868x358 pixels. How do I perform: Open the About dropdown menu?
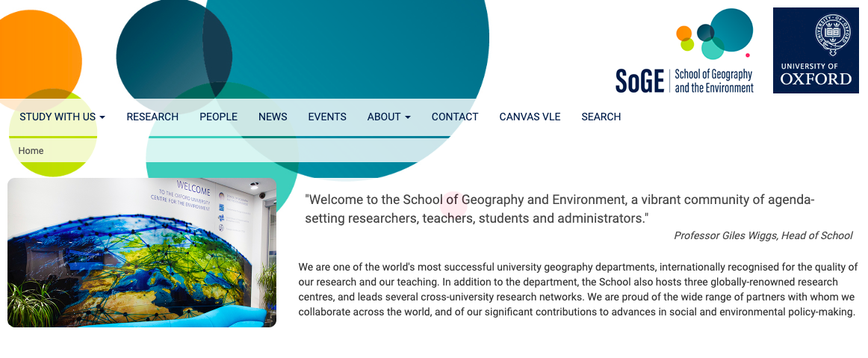(388, 117)
